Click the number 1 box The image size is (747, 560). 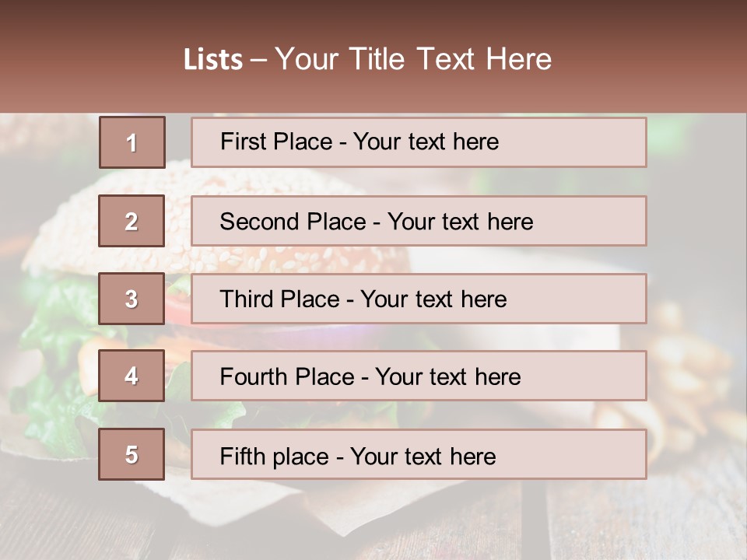[132, 142]
